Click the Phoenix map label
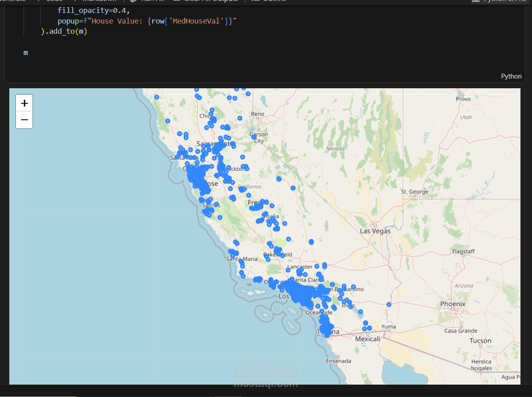Image resolution: width=532 pixels, height=397 pixels. tap(453, 304)
